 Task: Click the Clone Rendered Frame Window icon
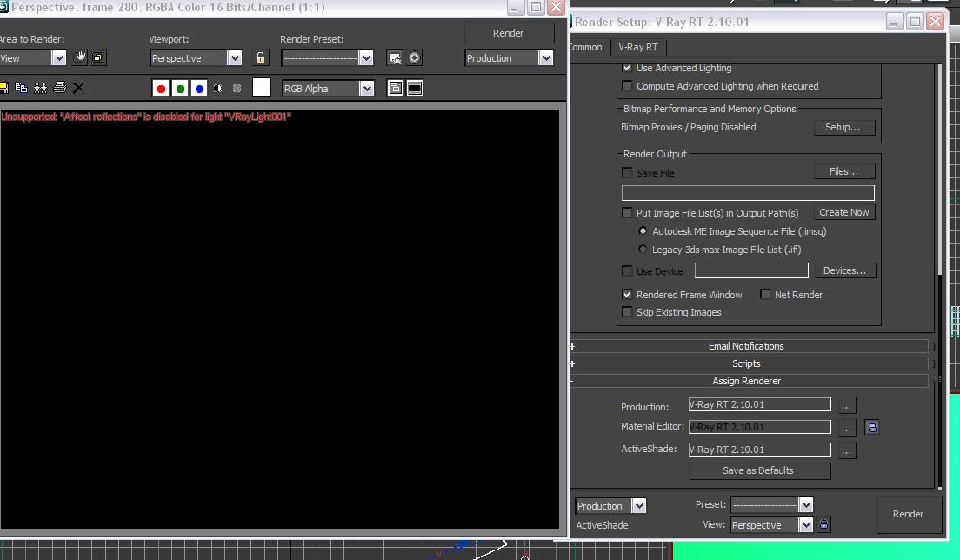coord(40,88)
